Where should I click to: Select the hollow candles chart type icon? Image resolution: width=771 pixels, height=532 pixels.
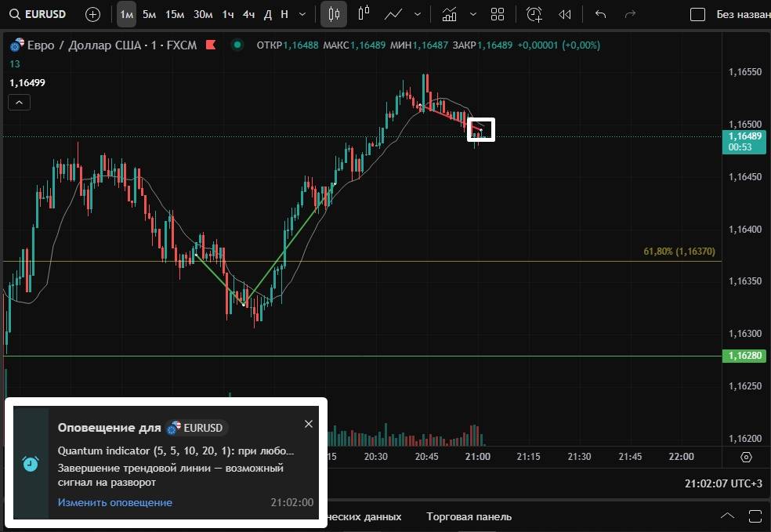[363, 14]
